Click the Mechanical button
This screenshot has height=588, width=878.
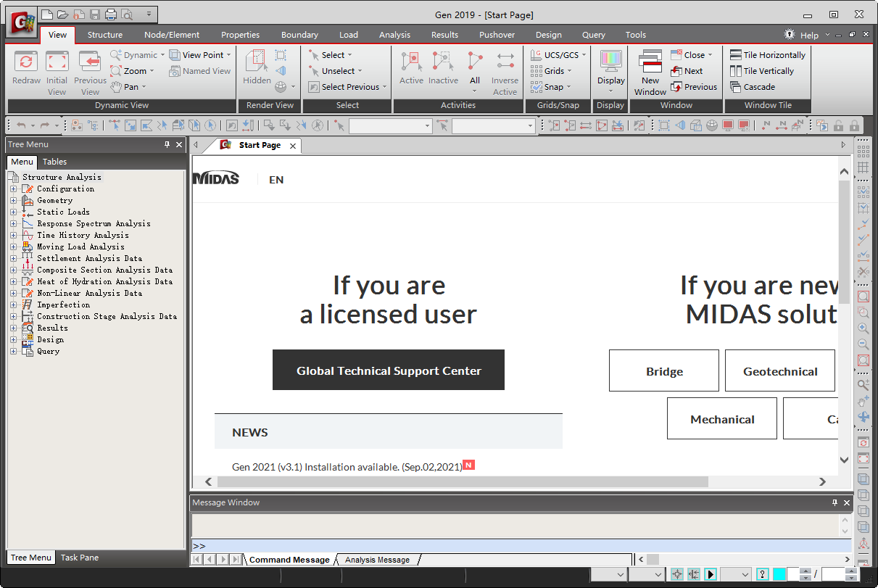click(722, 419)
